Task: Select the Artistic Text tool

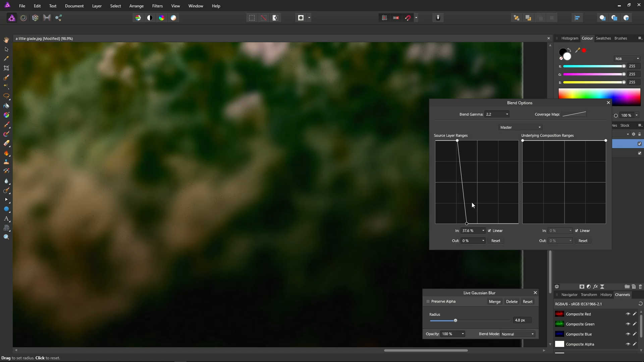Action: pyautogui.click(x=6, y=219)
